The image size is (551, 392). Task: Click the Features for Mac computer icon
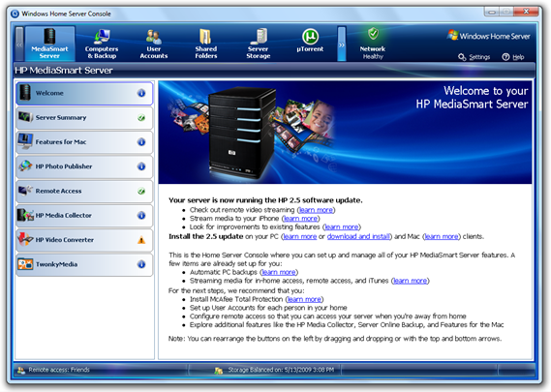25,141
